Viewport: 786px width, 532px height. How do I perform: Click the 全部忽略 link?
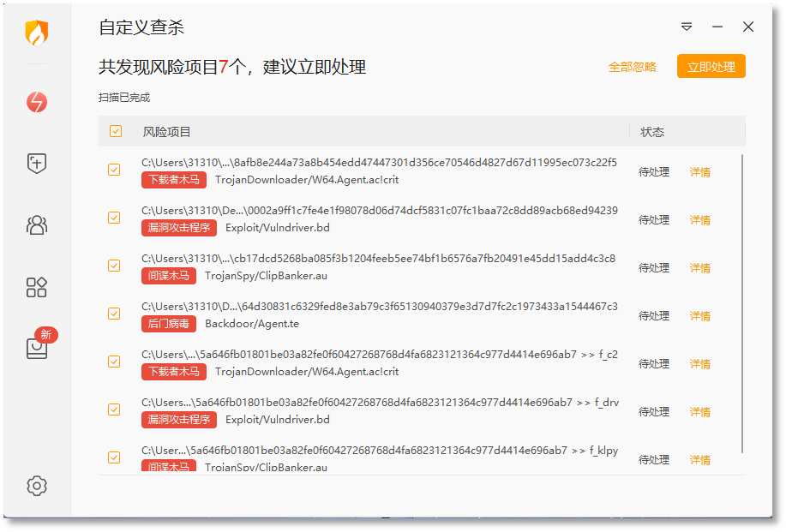632,67
